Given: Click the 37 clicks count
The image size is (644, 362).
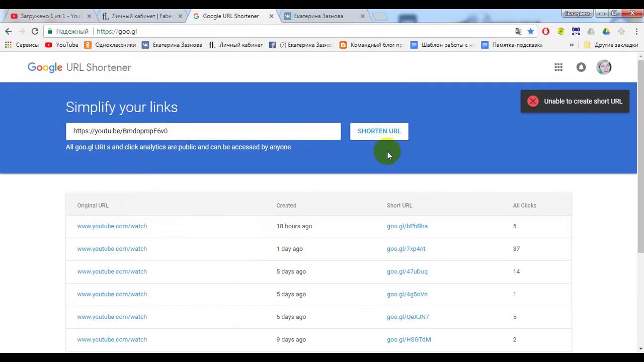Looking at the screenshot, I should [x=516, y=249].
